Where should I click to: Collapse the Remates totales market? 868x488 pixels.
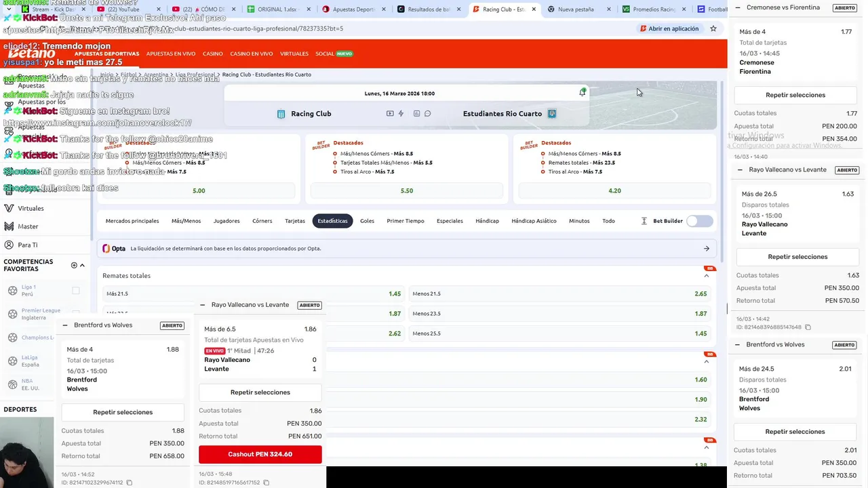point(707,276)
